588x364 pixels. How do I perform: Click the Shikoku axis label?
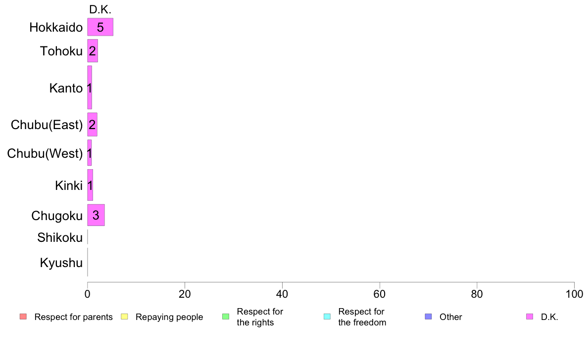(60, 238)
